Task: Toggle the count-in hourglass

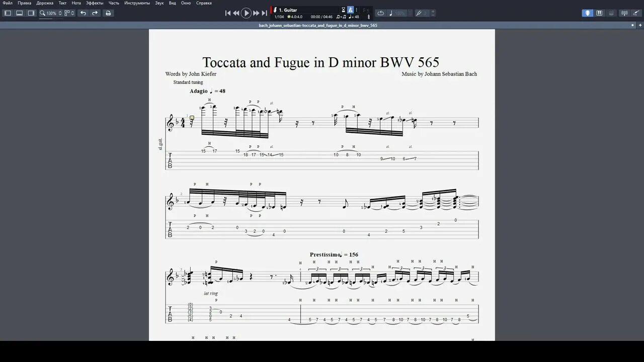Action: click(344, 10)
